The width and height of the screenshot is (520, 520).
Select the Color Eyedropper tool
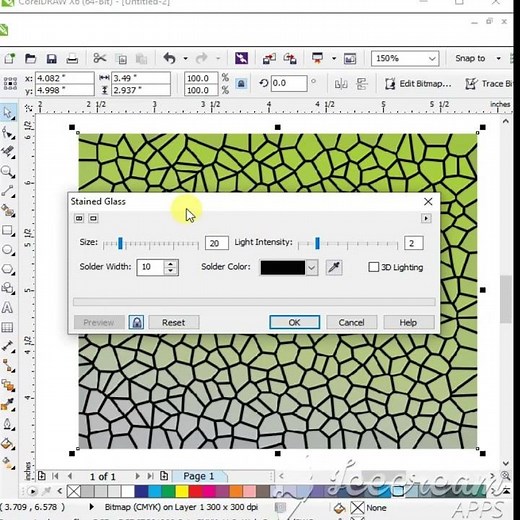click(7, 405)
